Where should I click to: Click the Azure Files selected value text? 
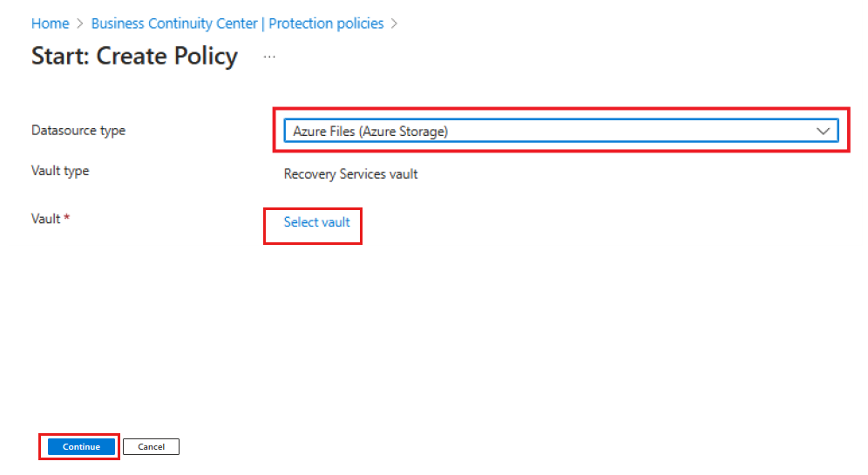coord(370,132)
